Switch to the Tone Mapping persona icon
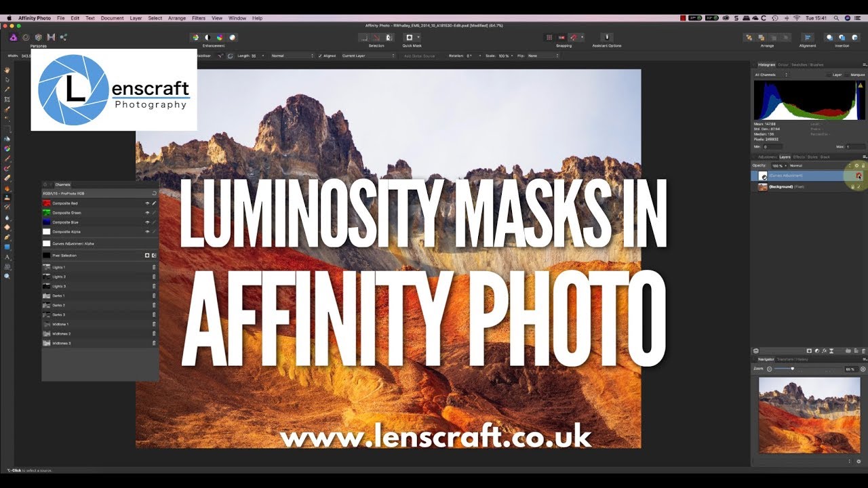Image resolution: width=868 pixels, height=488 pixels. tap(51, 37)
